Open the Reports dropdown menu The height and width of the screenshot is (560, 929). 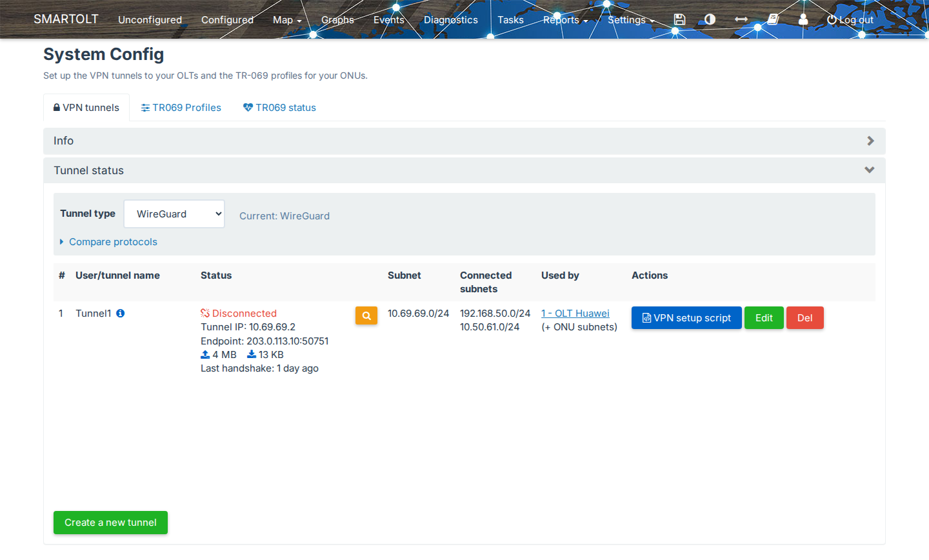point(565,20)
